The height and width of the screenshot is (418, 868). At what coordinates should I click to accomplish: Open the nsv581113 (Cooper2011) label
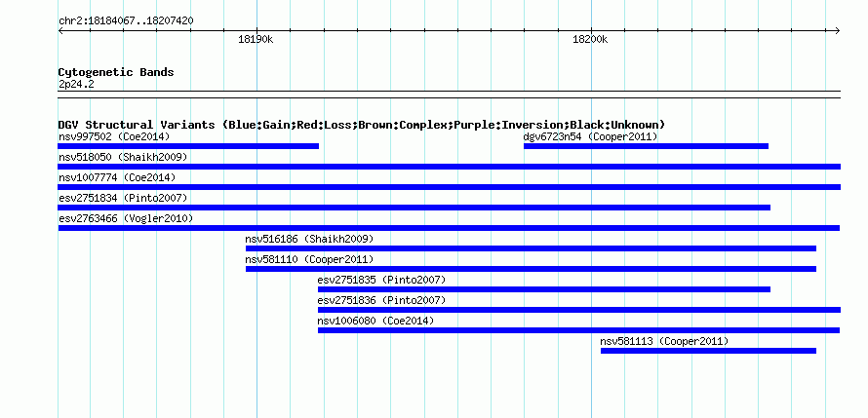tap(664, 341)
